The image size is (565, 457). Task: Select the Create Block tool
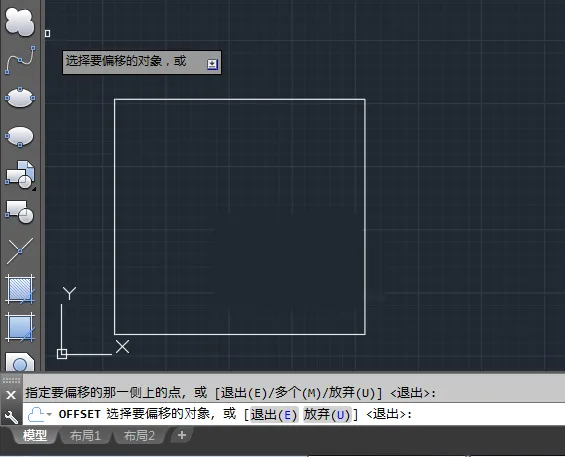pos(19,212)
